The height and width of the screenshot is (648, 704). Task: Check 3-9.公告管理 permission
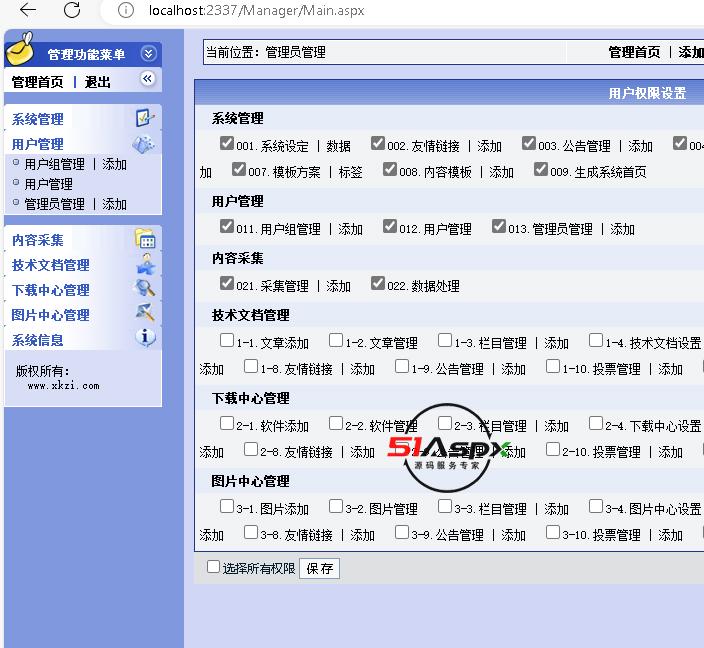click(x=402, y=532)
